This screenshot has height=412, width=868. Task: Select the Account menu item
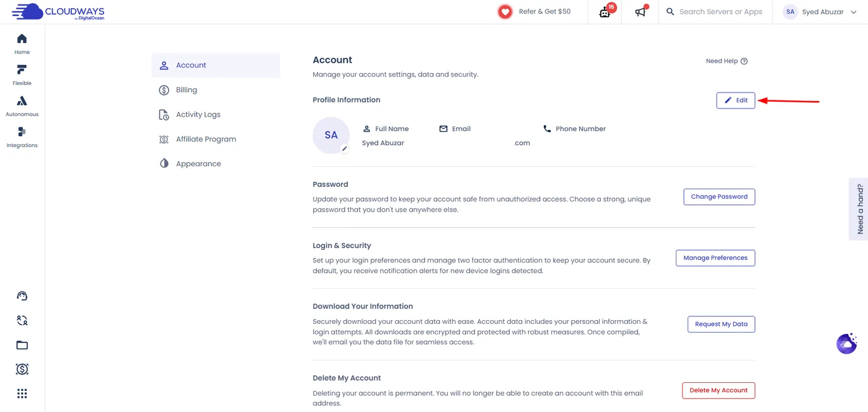pyautogui.click(x=216, y=65)
